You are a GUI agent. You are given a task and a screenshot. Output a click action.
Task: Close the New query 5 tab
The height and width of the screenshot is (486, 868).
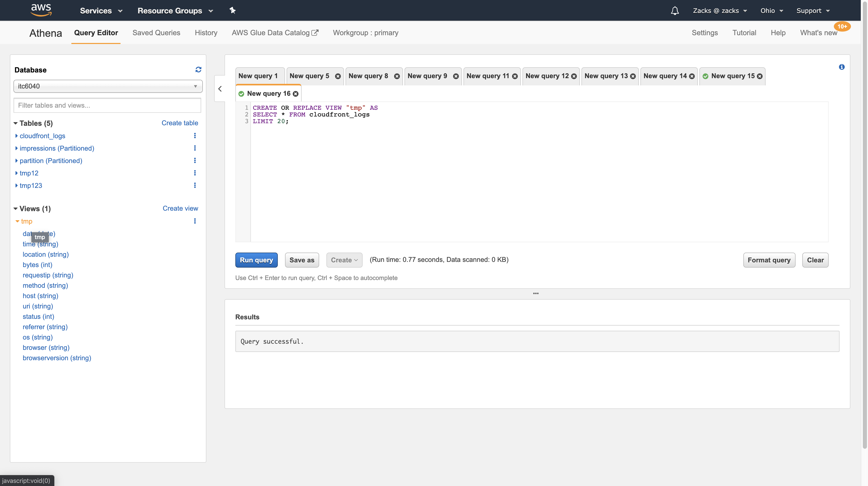coord(338,76)
